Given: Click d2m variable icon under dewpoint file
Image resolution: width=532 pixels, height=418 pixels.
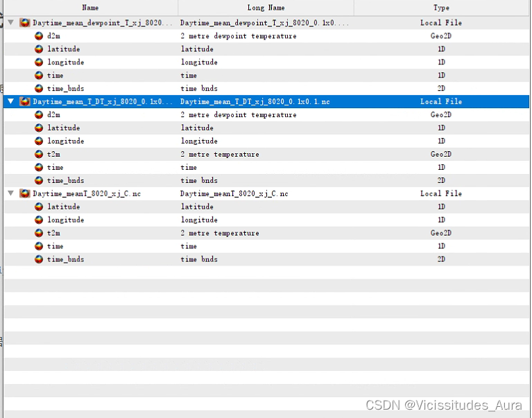Looking at the screenshot, I should 39,36.
